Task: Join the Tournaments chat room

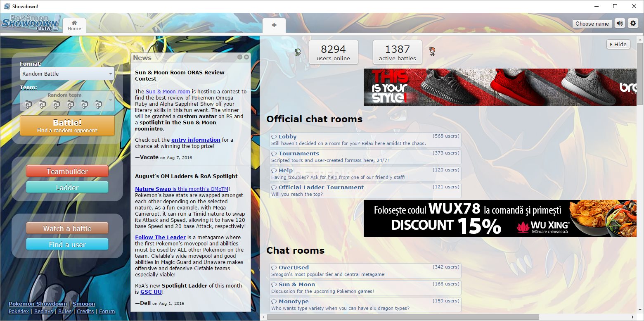Action: (365, 157)
